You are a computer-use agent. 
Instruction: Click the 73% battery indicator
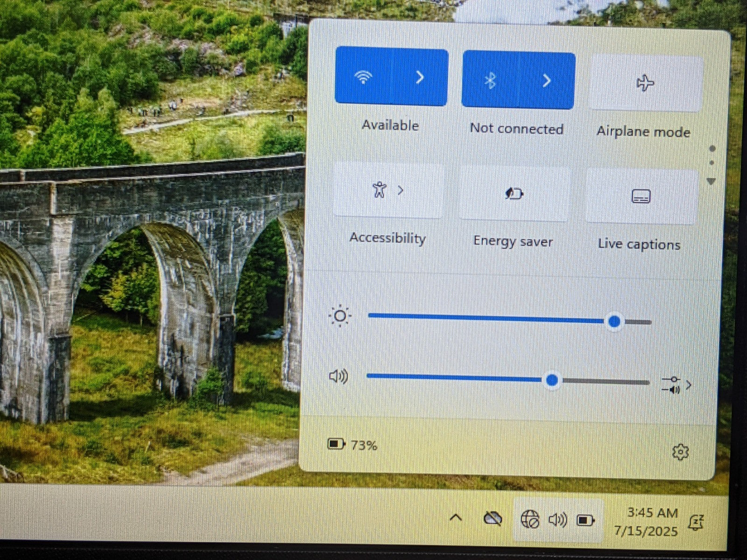click(x=352, y=445)
